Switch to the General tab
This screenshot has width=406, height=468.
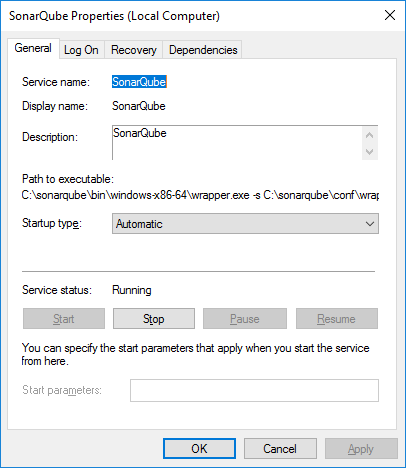(33, 48)
